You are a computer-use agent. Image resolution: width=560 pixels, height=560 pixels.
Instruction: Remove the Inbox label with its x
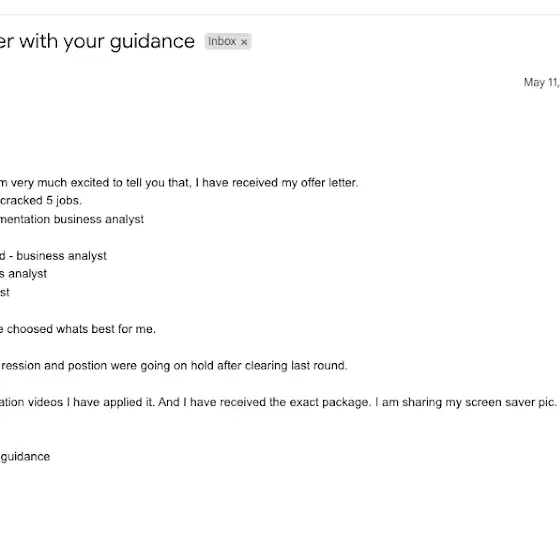coord(244,42)
